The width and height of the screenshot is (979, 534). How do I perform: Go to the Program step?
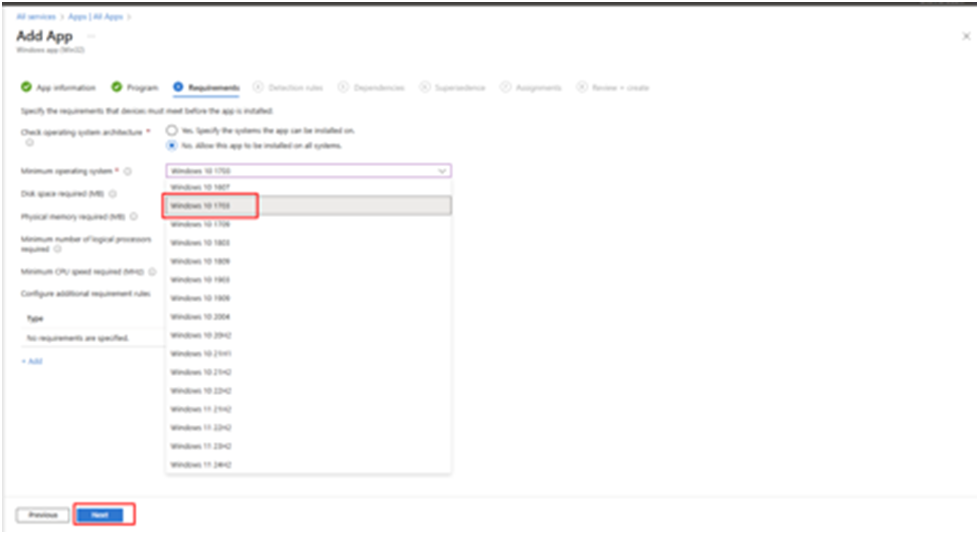pos(135,87)
